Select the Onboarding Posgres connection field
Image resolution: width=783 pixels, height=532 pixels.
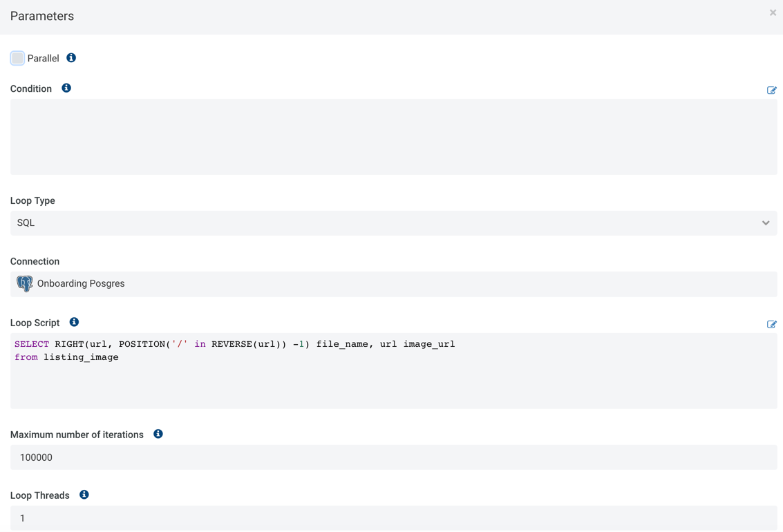click(393, 284)
